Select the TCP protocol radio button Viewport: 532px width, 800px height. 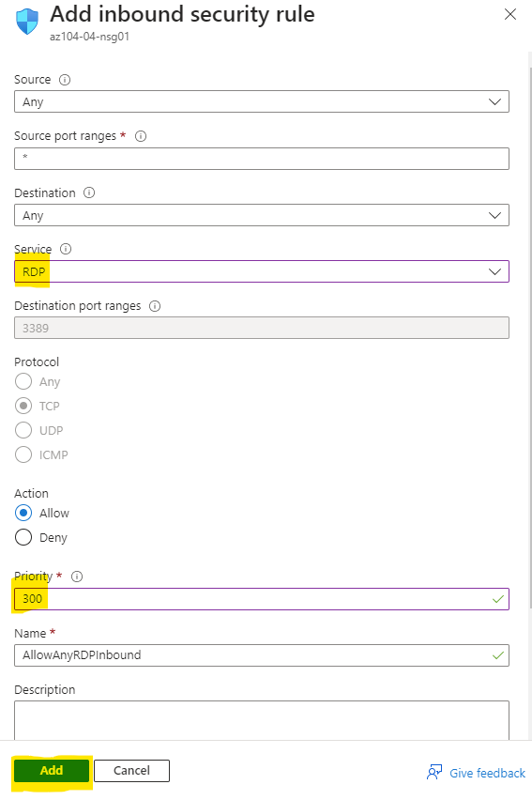(23, 407)
